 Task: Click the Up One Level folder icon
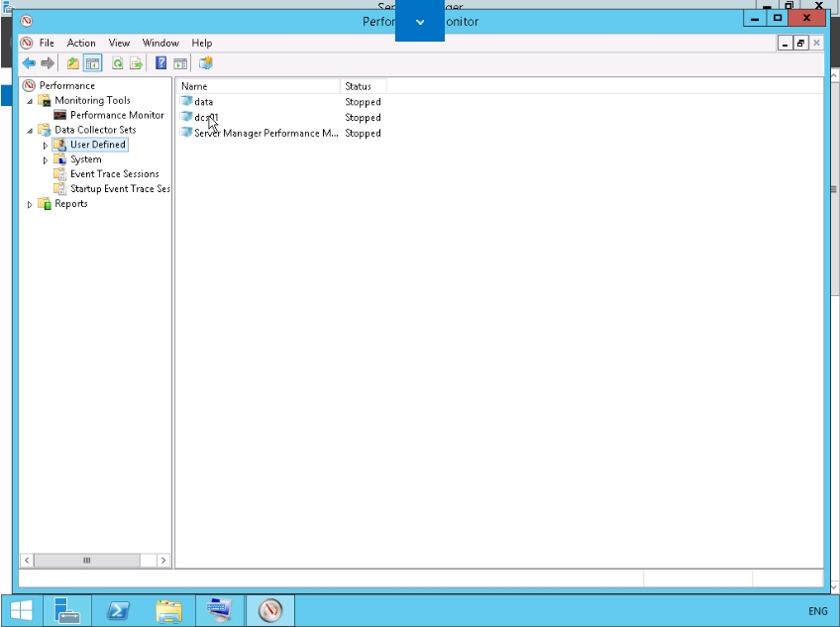(73, 63)
